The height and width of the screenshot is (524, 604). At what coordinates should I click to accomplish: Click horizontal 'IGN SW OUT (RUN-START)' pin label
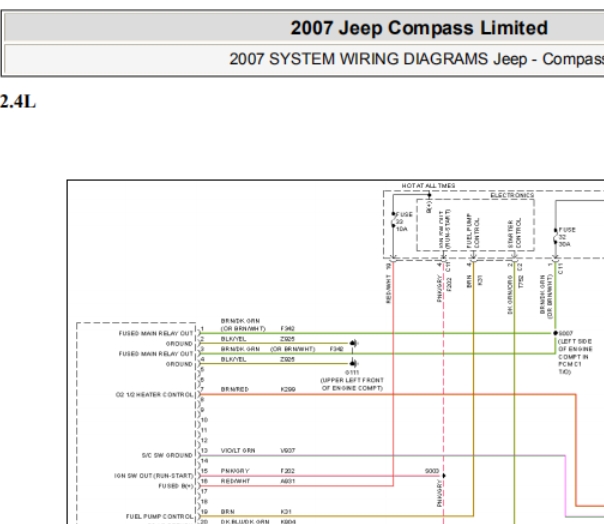[154, 476]
